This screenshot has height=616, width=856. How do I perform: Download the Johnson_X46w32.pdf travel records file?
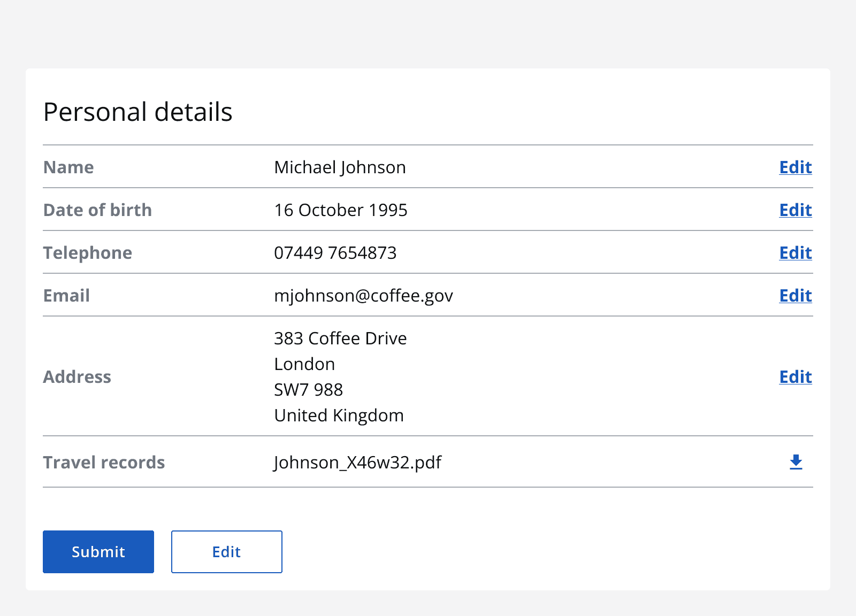796,463
